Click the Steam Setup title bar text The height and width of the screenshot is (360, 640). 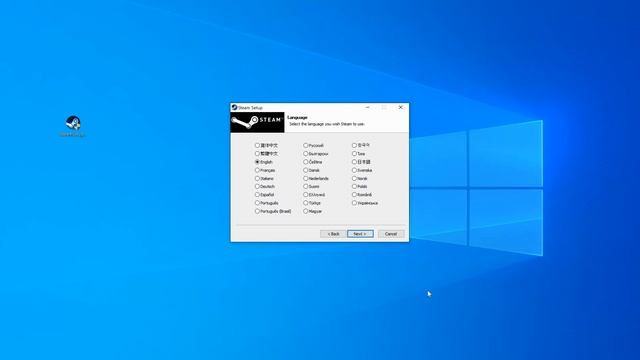click(x=250, y=108)
